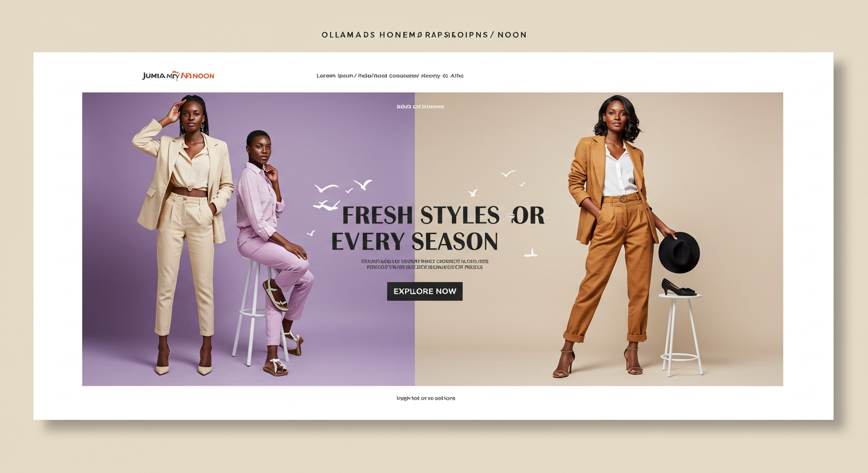Select the navigation text beside the logo

pos(390,76)
